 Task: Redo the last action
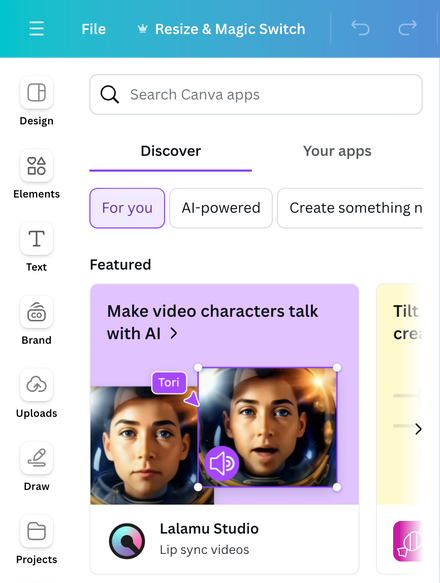[x=407, y=28]
